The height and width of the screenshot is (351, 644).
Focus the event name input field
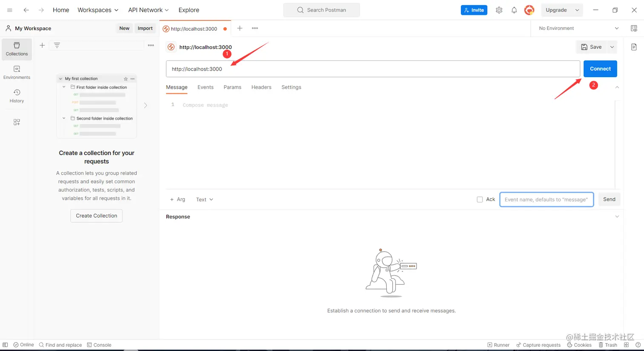coord(546,199)
